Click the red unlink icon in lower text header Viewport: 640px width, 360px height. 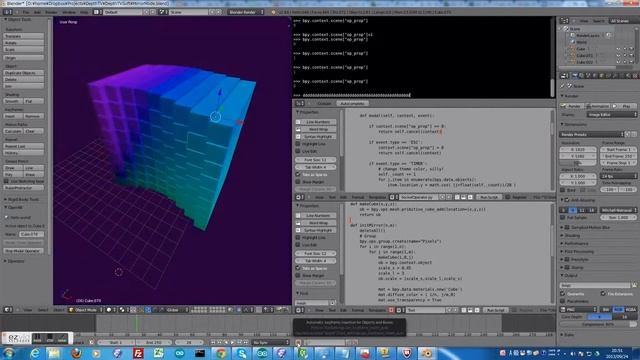pos(391,310)
